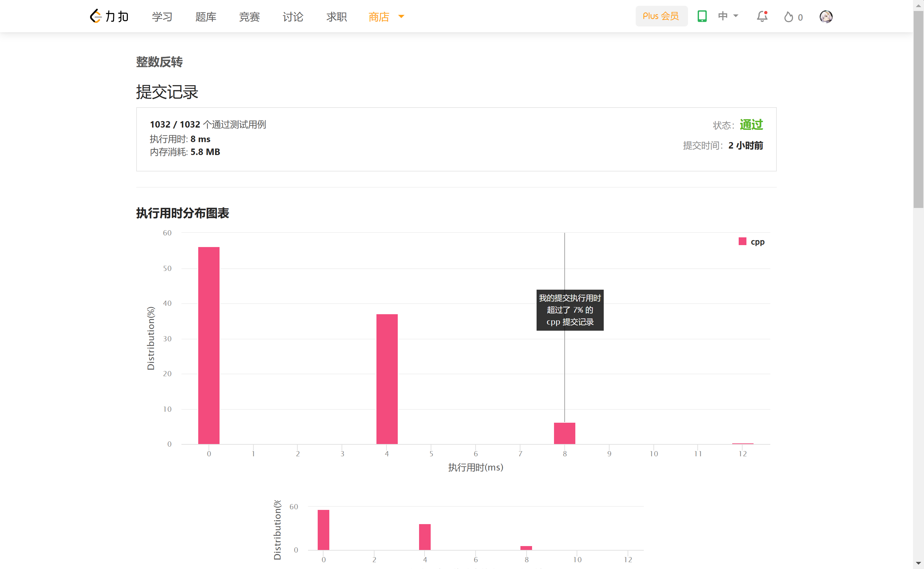Image resolution: width=924 pixels, height=569 pixels.
Task: Click the page vertical scrollbar thumb
Action: pyautogui.click(x=919, y=109)
